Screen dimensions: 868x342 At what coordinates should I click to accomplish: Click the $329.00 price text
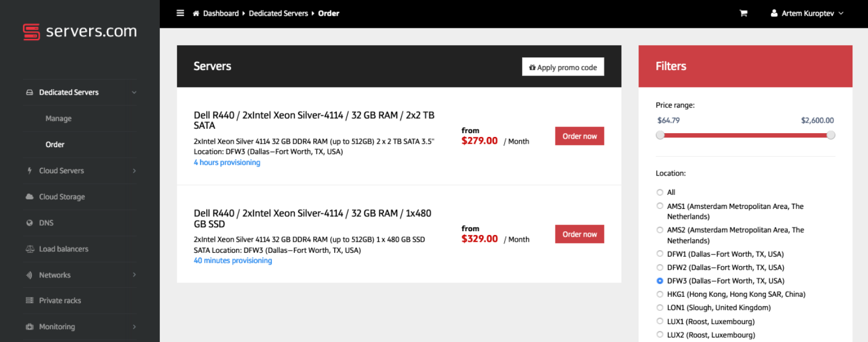pyautogui.click(x=480, y=239)
